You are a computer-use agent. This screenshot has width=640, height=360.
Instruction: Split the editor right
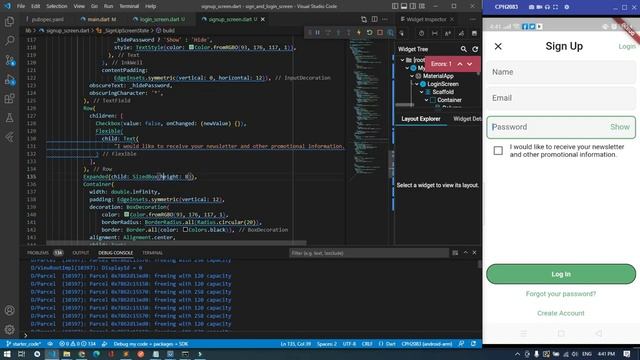point(374,19)
